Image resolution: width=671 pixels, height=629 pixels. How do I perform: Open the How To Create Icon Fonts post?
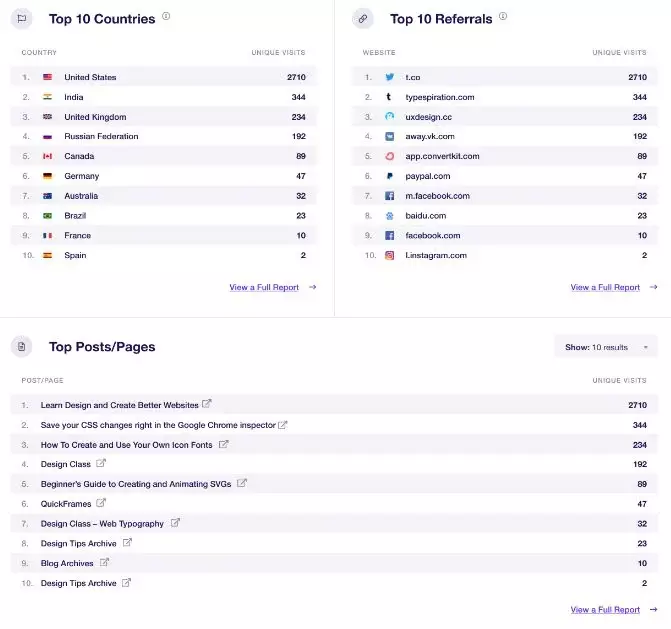pyautogui.click(x=126, y=445)
